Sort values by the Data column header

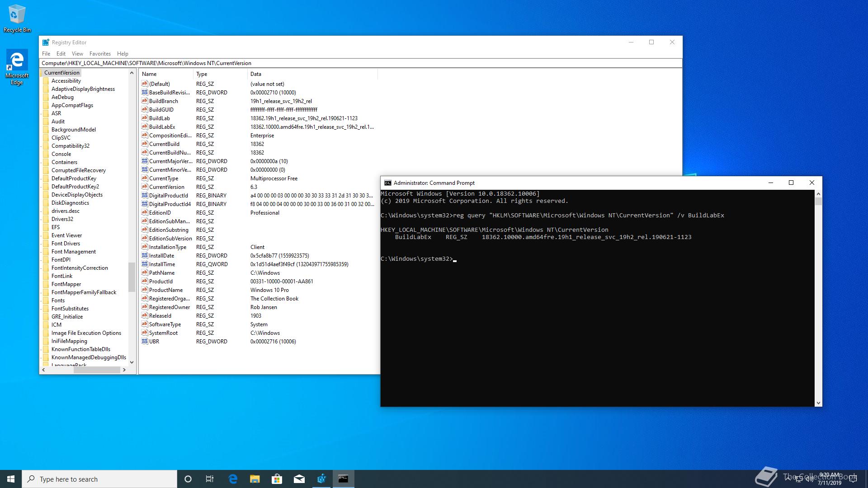click(x=312, y=74)
